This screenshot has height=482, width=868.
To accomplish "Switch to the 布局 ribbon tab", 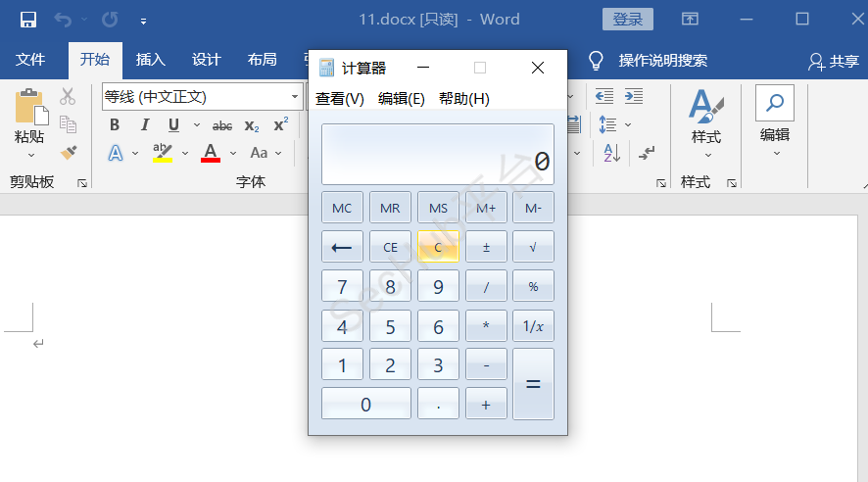I will 263,59.
